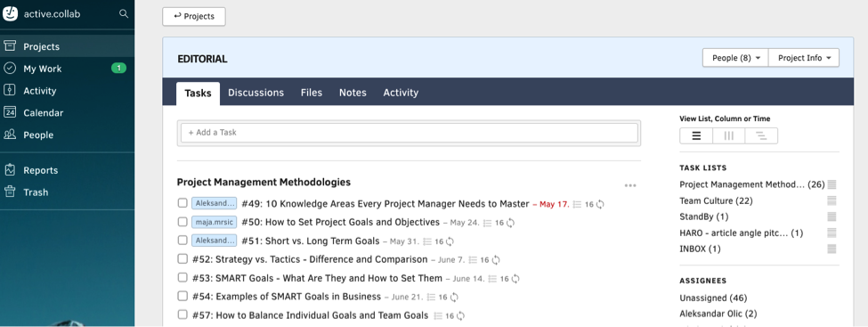This screenshot has height=327, width=868.
Task: Open the Notes tab
Action: coord(353,93)
